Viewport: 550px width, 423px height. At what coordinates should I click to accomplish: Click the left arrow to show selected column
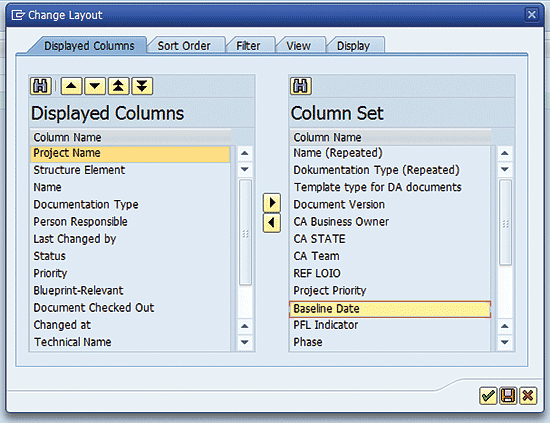272,223
